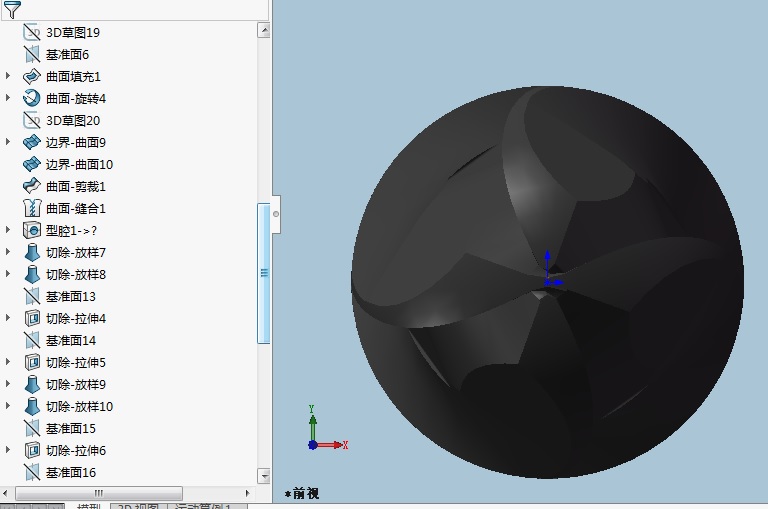The width and height of the screenshot is (768, 509).
Task: Expand the 切除-放样7 feature
Action: (x=8, y=252)
